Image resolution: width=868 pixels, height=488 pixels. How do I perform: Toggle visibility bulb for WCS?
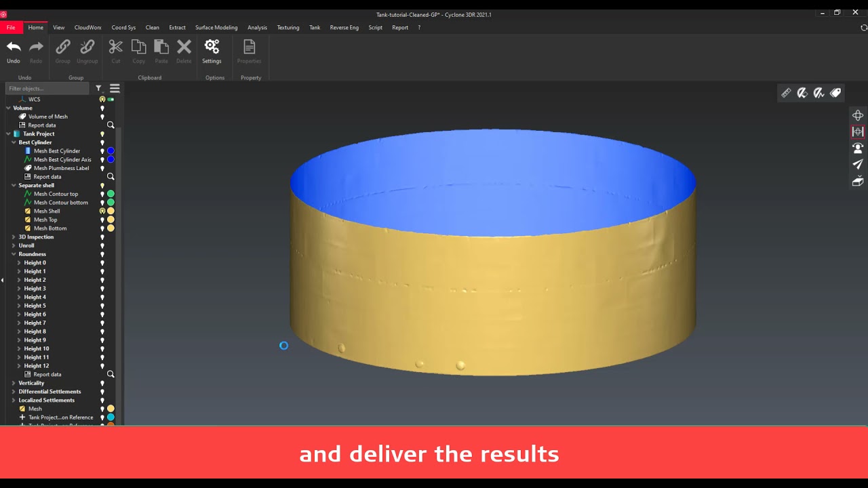tap(102, 99)
